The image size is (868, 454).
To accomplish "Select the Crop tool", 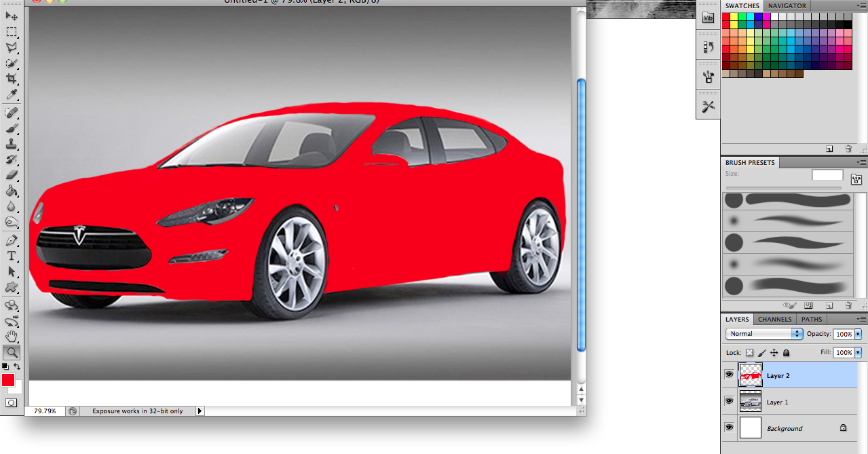I will (x=12, y=79).
